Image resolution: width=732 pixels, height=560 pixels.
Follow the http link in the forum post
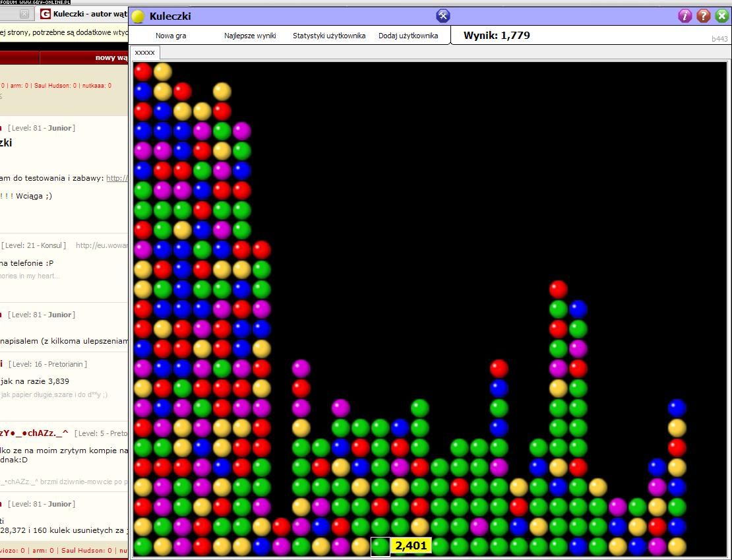click(x=117, y=178)
